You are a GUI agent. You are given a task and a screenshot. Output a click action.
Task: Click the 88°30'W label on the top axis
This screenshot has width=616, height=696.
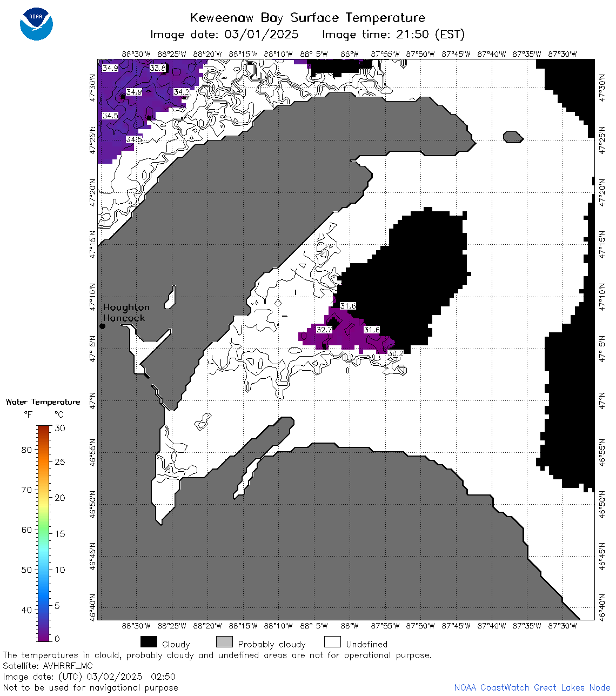click(x=136, y=54)
